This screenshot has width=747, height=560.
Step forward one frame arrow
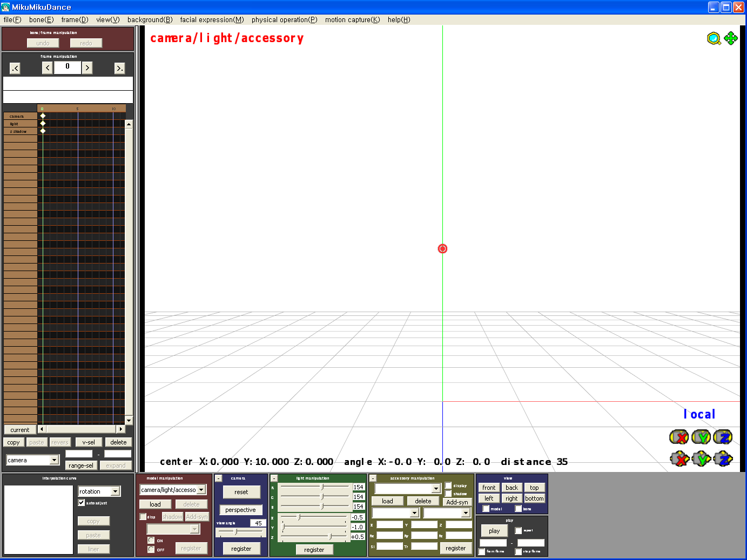point(87,68)
